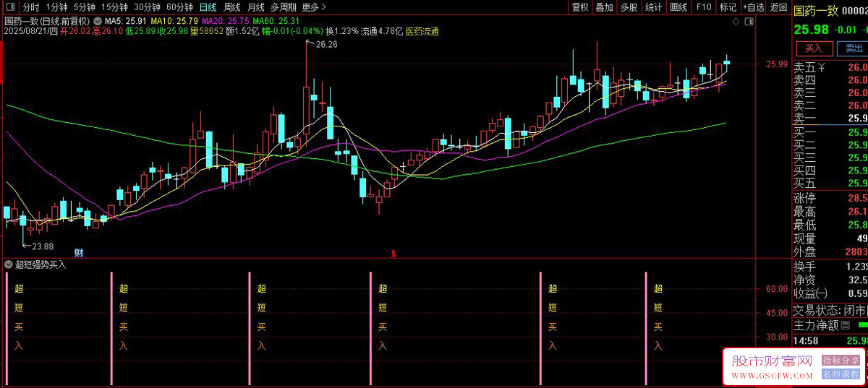Click the 60.00 indicator axis label
868x388 pixels.
pos(777,289)
